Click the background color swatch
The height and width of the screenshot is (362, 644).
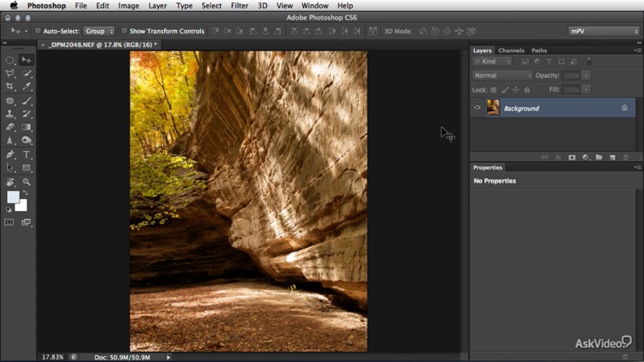[22, 206]
